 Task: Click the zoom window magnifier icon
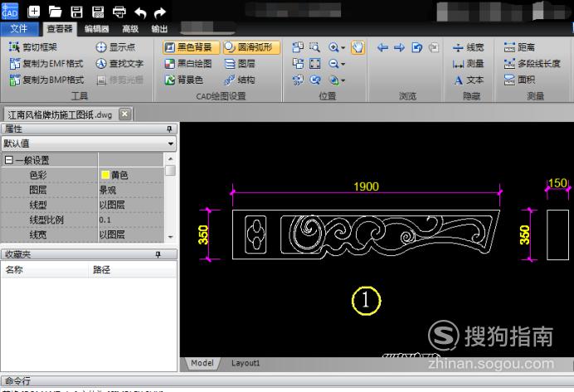[314, 47]
